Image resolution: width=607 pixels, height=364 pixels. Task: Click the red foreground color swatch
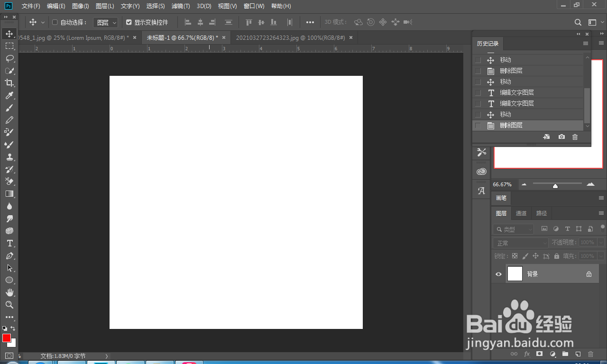tap(6, 338)
